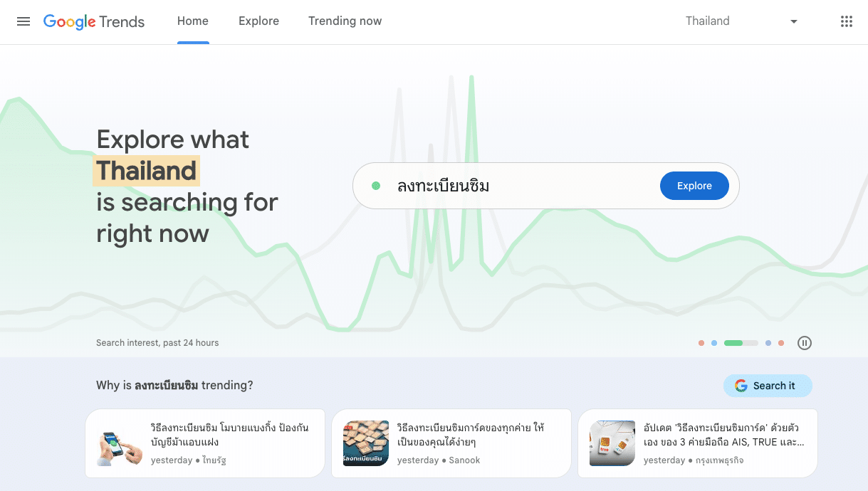Click the 'Why is ลงทะเบียนซิม trending?' heading
This screenshot has width=868, height=491.
174,386
